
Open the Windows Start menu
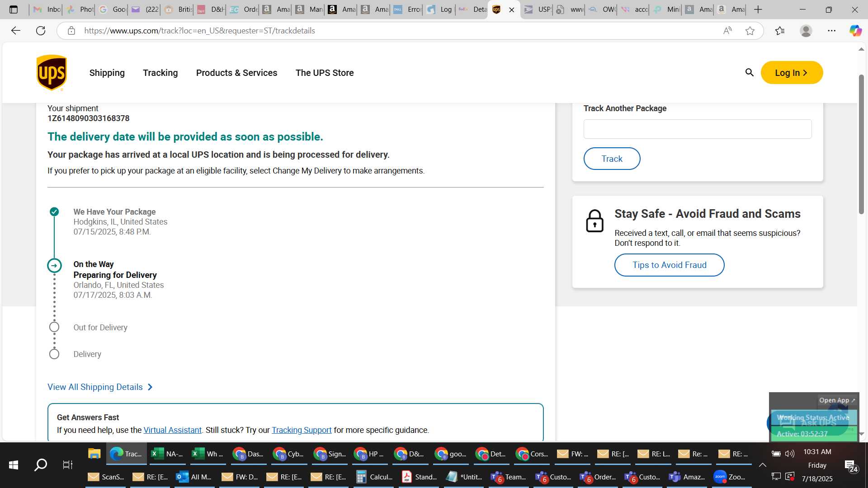[x=14, y=465]
